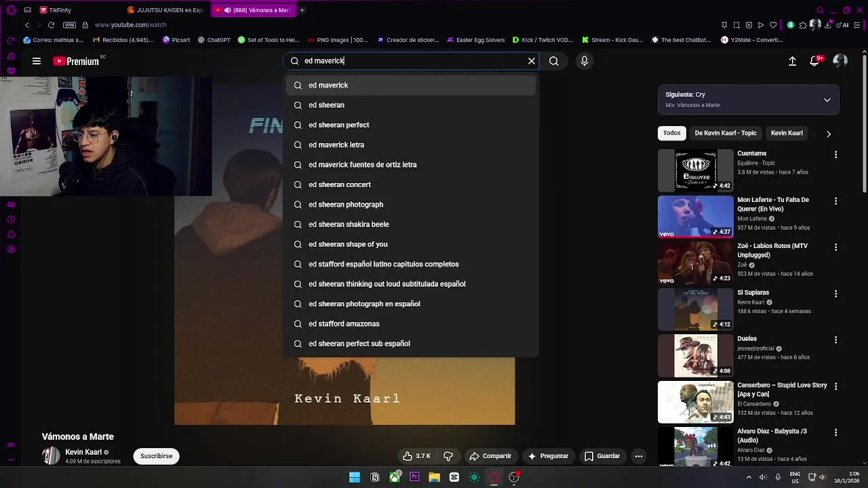Open Mon Laferte Tu Falta De Querer thumbnail
Image resolution: width=868 pixels, height=488 pixels.
[x=695, y=217]
